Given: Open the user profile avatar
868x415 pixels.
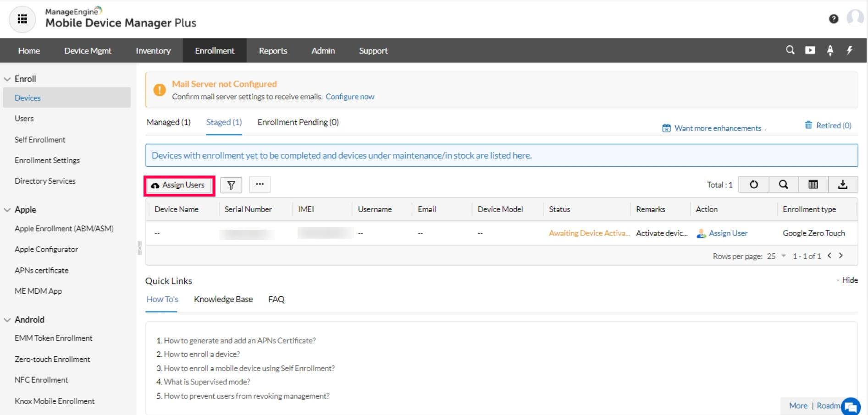Looking at the screenshot, I should (855, 18).
